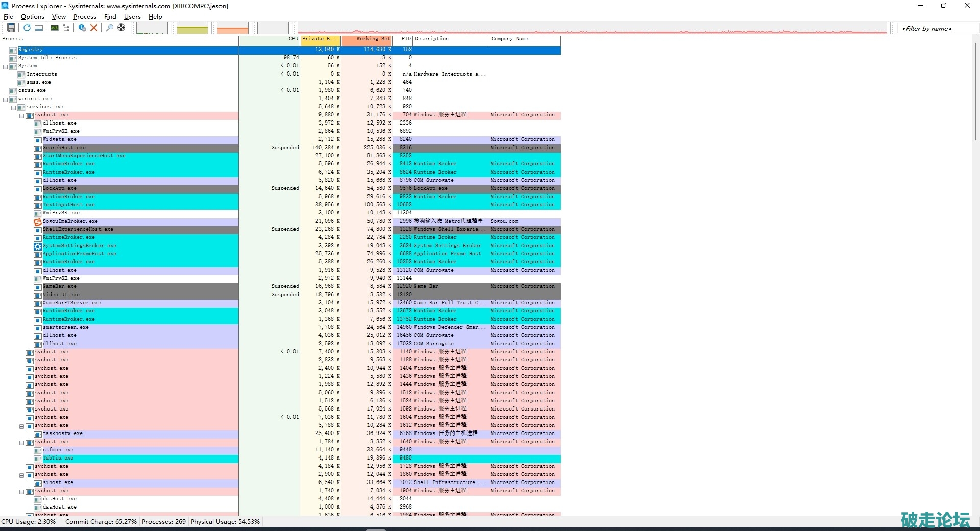Click the SystemSettingsBroker.exe gear icon
The height and width of the screenshot is (531, 980).
pyautogui.click(x=37, y=246)
